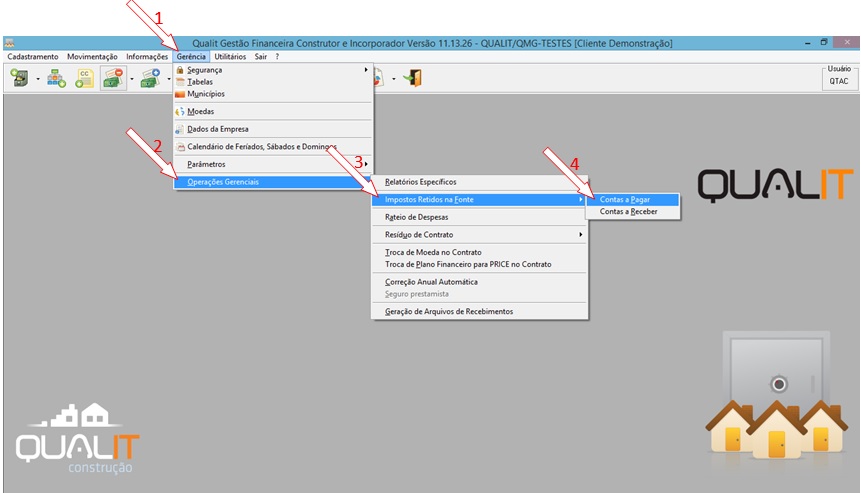Expand the Segurança submenu arrow

[x=366, y=70]
